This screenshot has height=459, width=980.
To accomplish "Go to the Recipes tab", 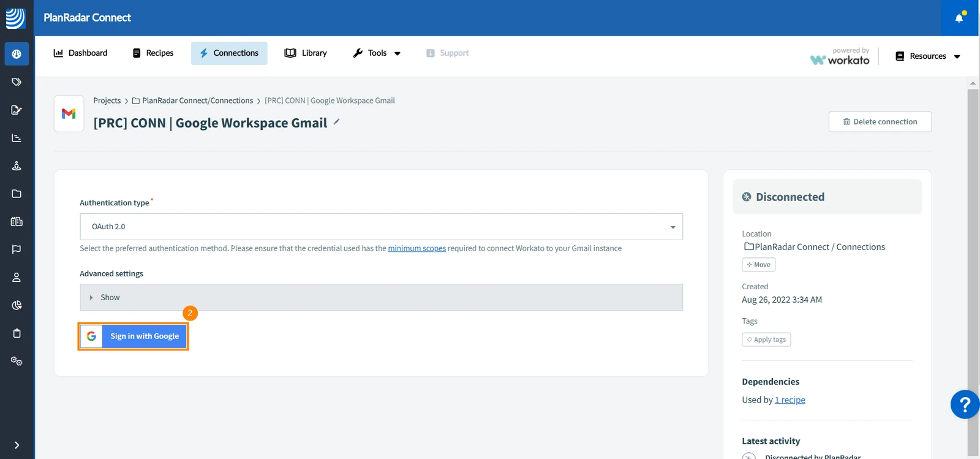I will click(153, 53).
